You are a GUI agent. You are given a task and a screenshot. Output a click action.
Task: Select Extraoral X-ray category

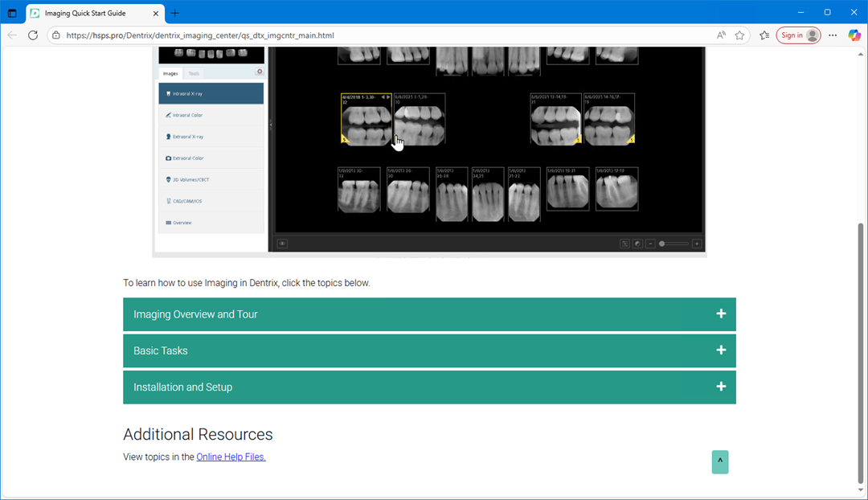click(x=211, y=137)
